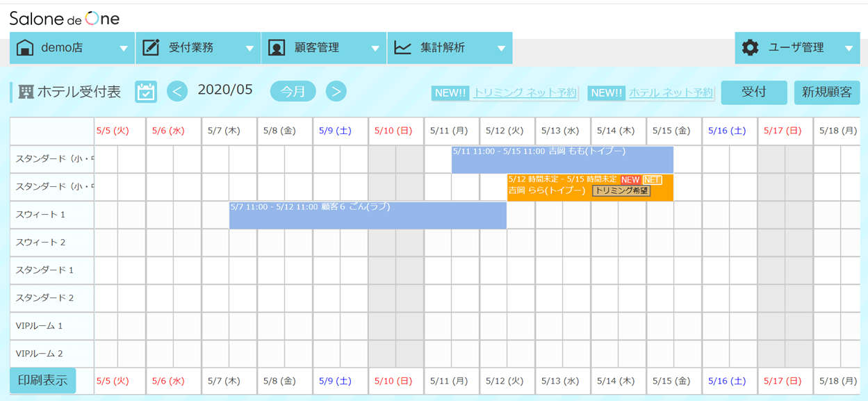Image resolution: width=868 pixels, height=401 pixels.
Task: Click the calendar date picker icon
Action: [x=146, y=92]
